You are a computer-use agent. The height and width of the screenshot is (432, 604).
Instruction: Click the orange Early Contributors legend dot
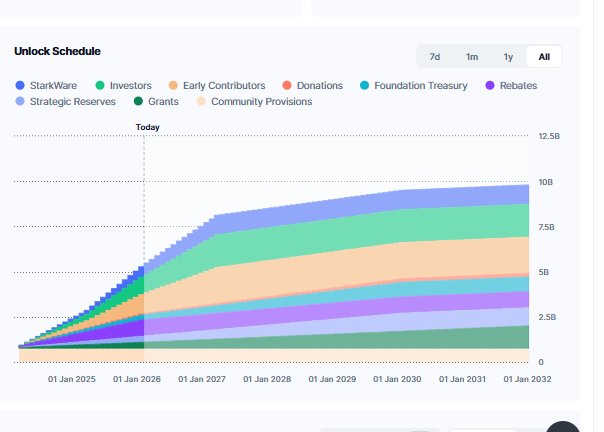click(174, 86)
